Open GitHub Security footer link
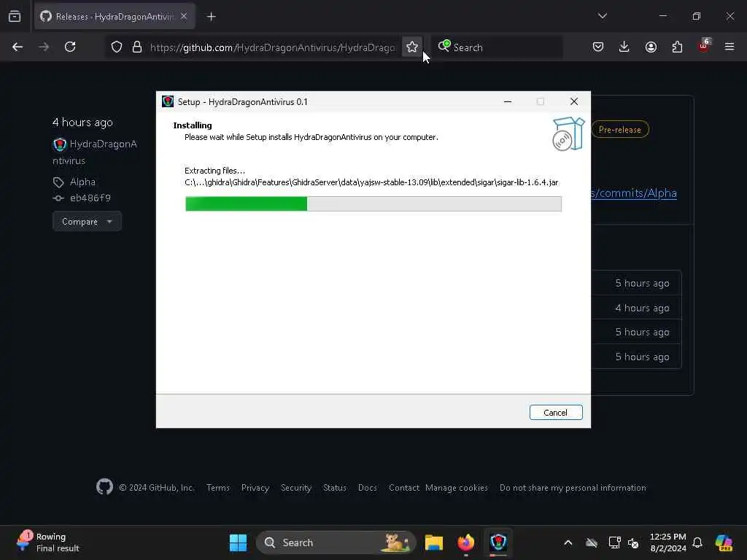The image size is (747, 560). 296,488
